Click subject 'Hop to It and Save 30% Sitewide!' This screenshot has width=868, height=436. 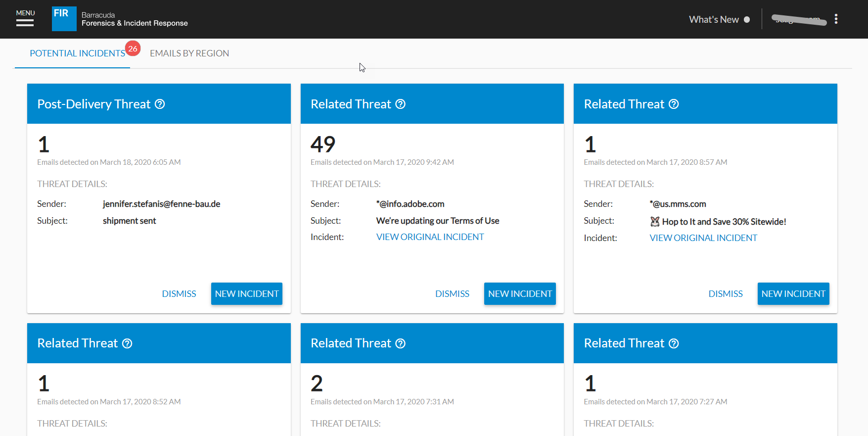(x=724, y=222)
